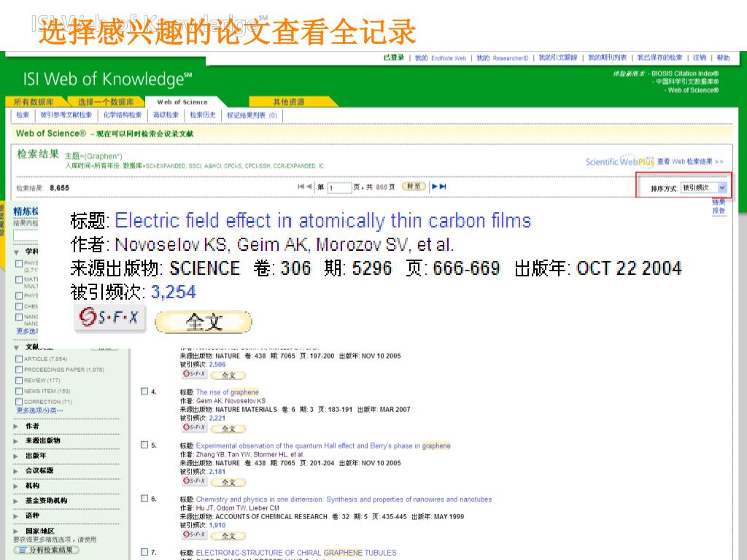Open the quantum Hall effect and Berry's phase paper

(x=323, y=446)
